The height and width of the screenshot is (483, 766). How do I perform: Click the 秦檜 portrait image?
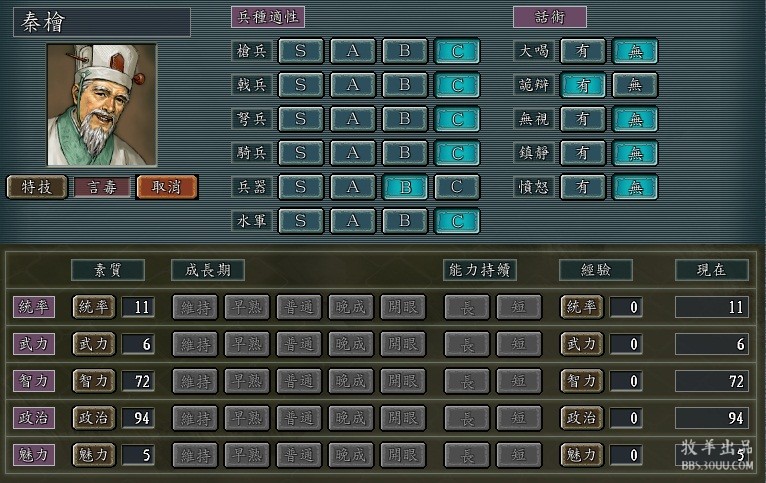102,105
